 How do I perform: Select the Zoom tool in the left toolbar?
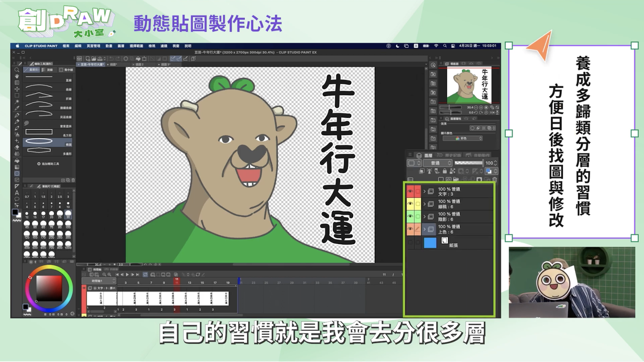(x=17, y=70)
